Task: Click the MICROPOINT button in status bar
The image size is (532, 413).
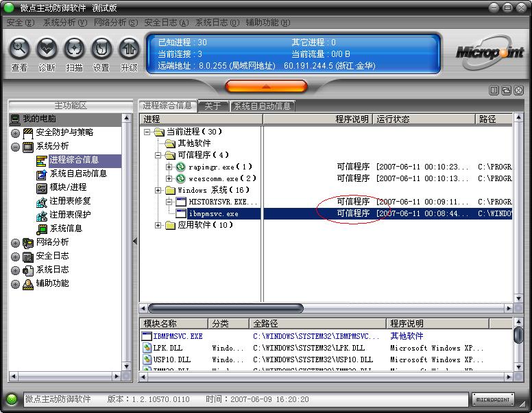Action: click(493, 399)
